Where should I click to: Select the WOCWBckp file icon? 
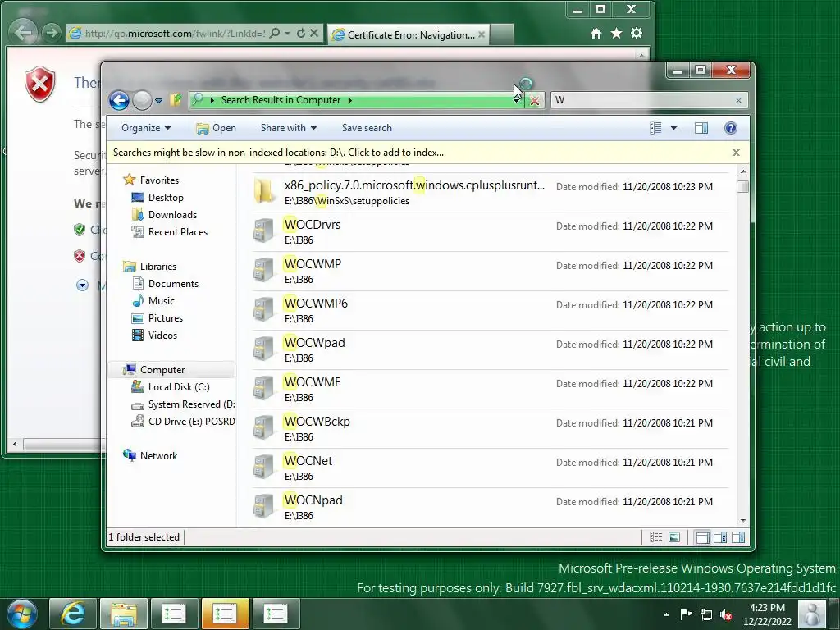[x=263, y=427]
